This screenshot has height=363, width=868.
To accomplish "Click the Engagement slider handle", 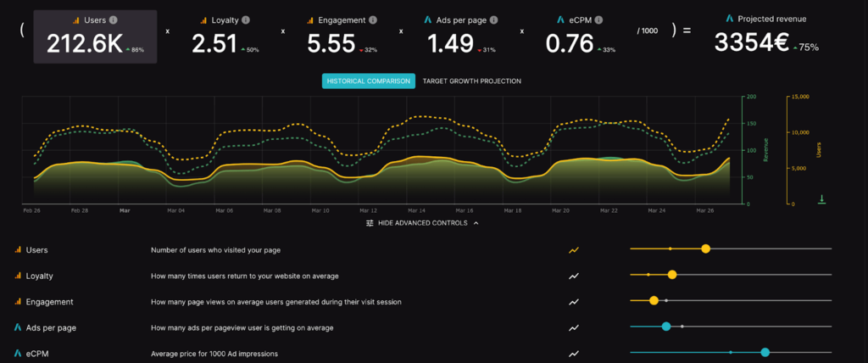I will tap(654, 300).
